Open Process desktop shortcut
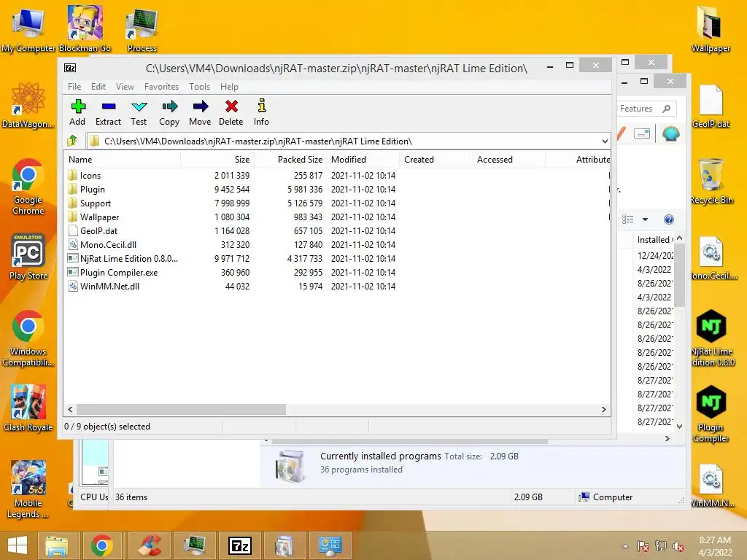Viewport: 747px width, 560px height. tap(142, 29)
